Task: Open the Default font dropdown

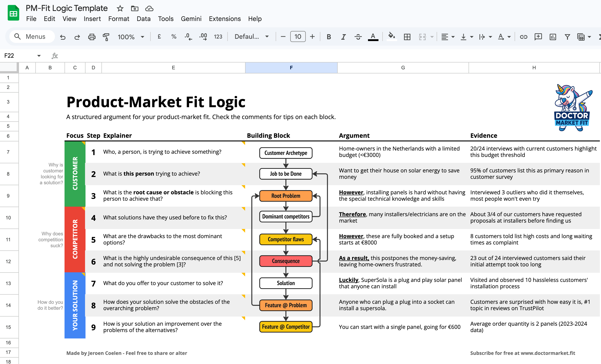Action: click(251, 37)
